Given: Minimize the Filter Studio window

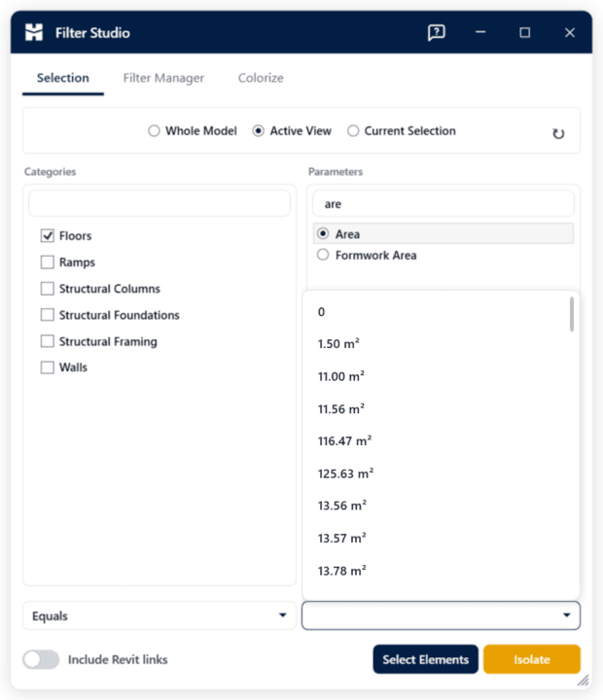Looking at the screenshot, I should point(480,32).
